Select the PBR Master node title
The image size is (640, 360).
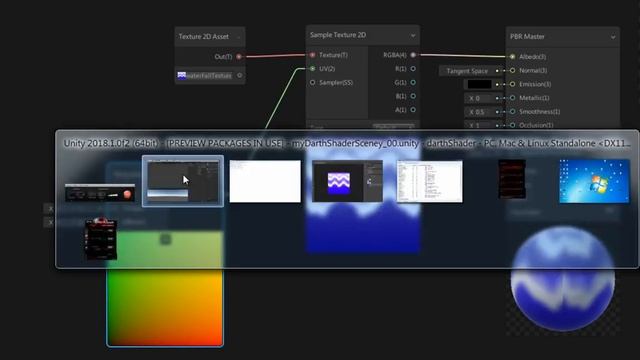click(527, 37)
